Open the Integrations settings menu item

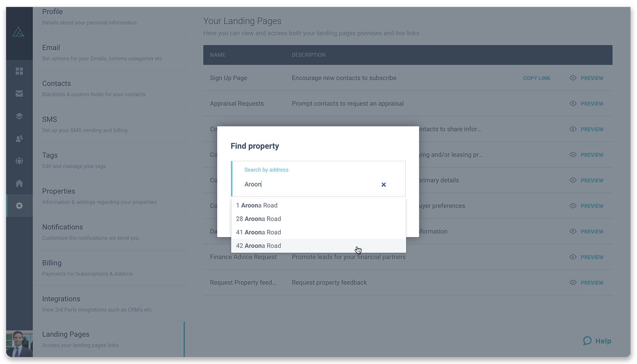61,299
